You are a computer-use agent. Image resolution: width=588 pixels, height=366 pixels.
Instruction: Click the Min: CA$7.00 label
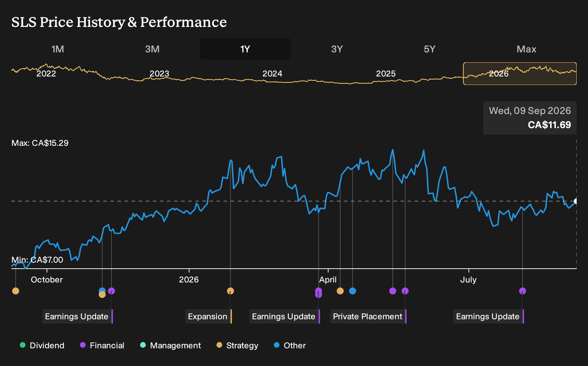(37, 260)
